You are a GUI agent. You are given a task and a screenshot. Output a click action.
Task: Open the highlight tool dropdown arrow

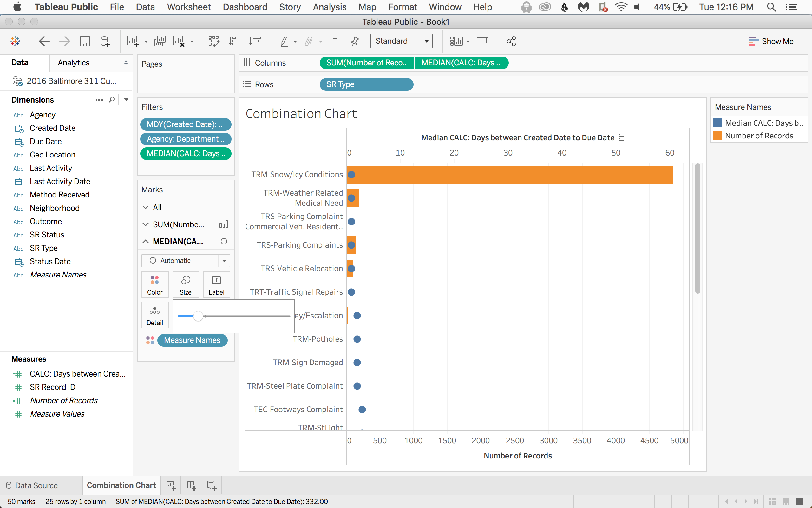(x=295, y=42)
